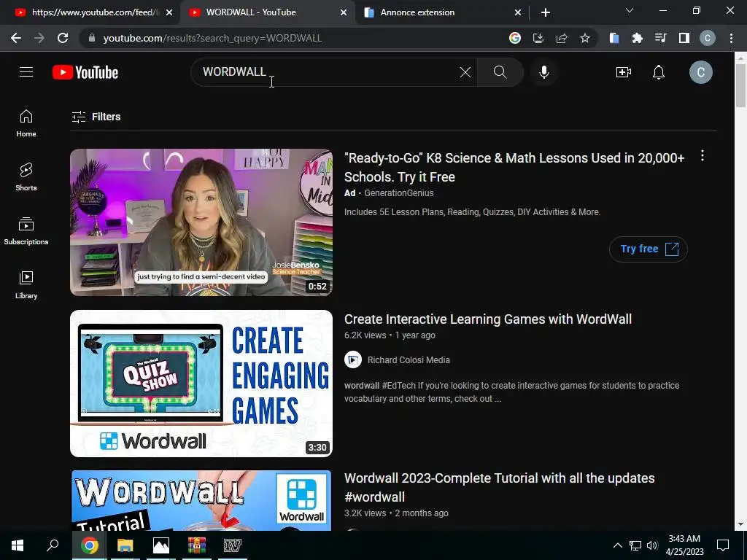The height and width of the screenshot is (560, 747).
Task: Open the YouTube hamburger guide menu
Action: coord(26,72)
